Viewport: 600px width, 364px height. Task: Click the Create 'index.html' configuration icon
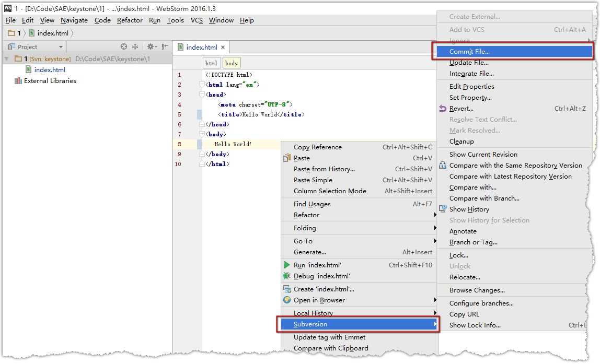pos(287,289)
